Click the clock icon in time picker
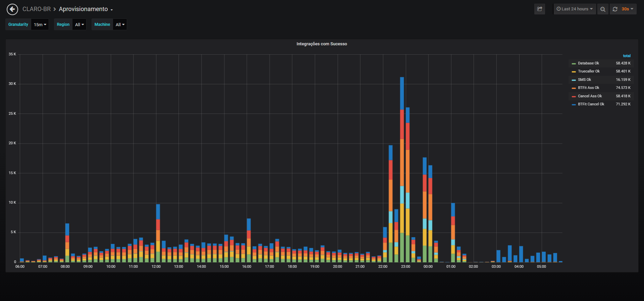The image size is (644, 301). click(x=558, y=9)
